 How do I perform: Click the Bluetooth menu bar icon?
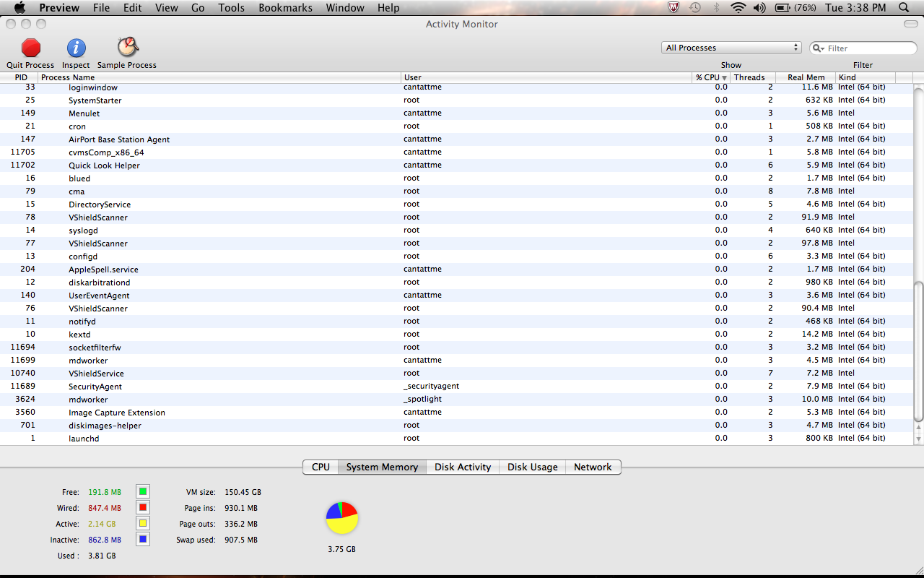point(717,8)
